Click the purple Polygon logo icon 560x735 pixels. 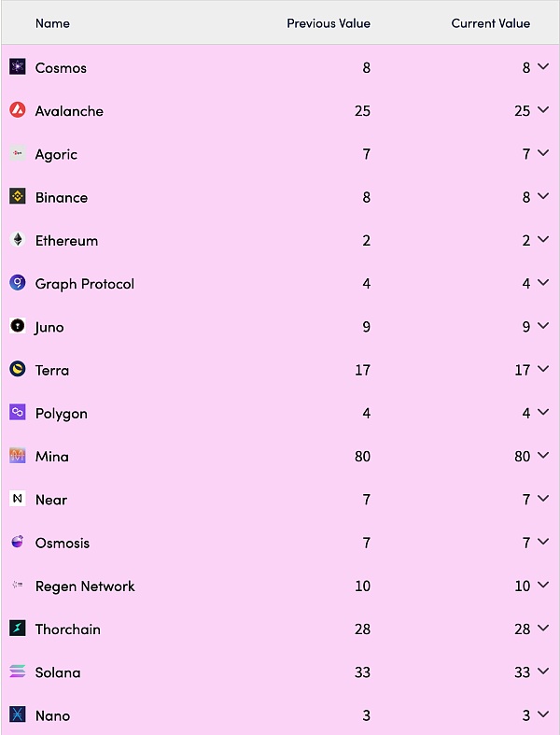coord(18,413)
